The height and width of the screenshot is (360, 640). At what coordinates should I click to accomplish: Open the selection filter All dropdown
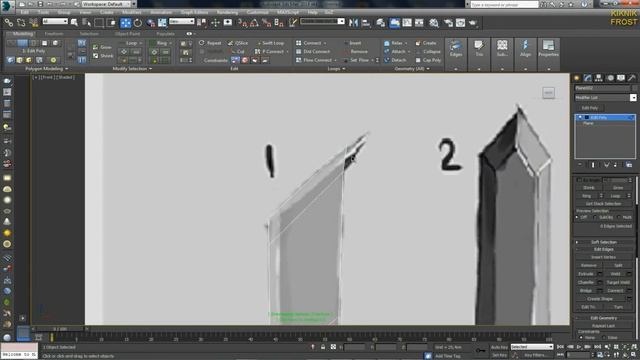coord(55,21)
